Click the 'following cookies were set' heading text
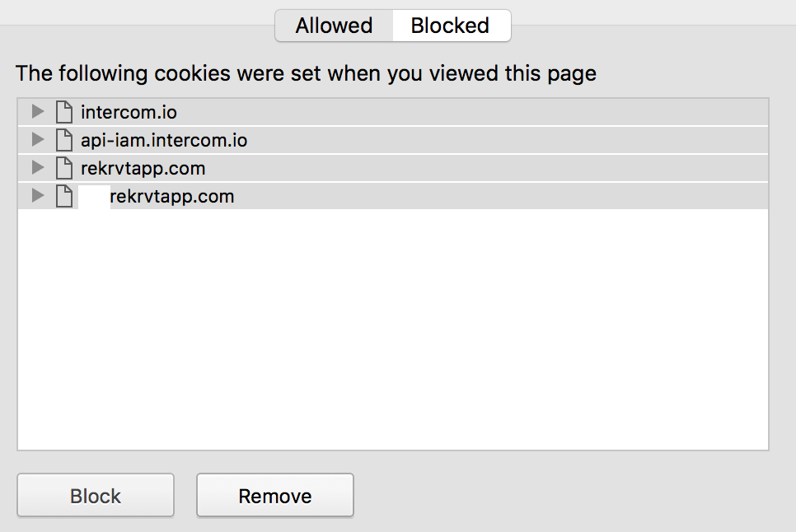 pyautogui.click(x=306, y=73)
